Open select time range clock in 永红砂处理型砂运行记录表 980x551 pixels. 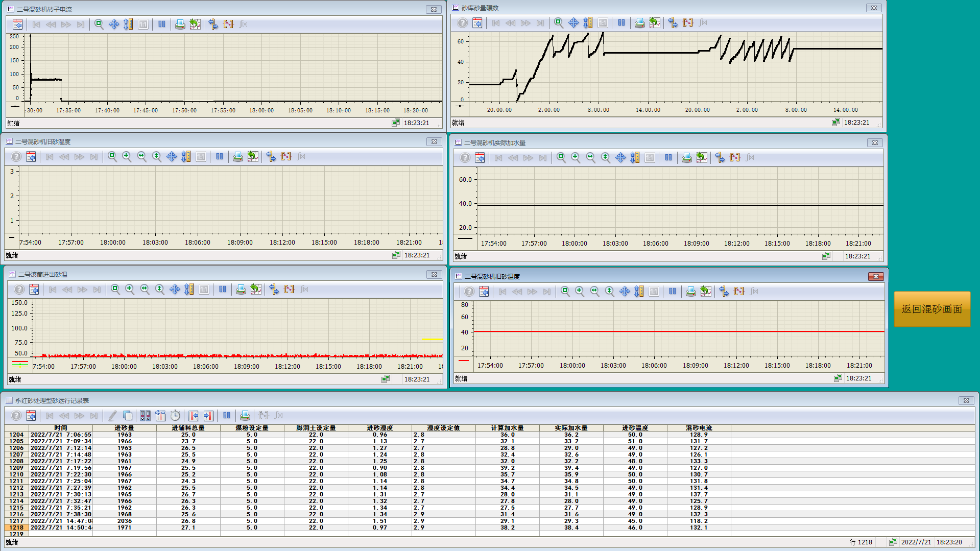(175, 416)
